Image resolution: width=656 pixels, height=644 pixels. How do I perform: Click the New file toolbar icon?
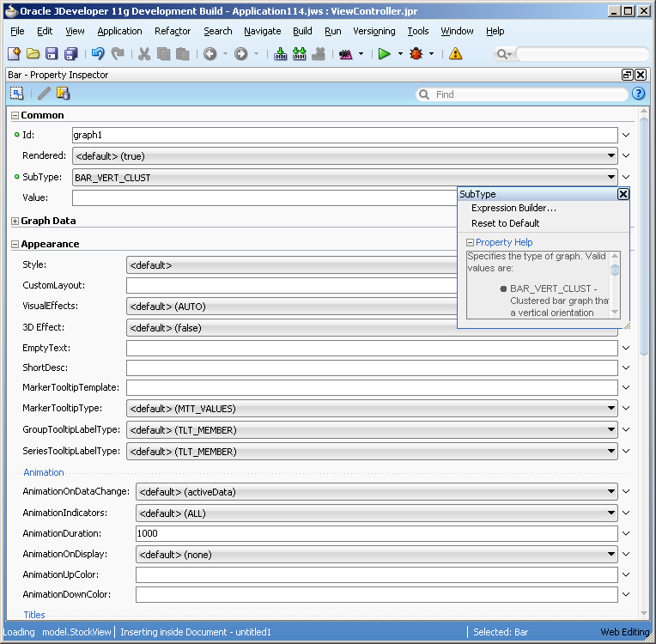point(15,53)
